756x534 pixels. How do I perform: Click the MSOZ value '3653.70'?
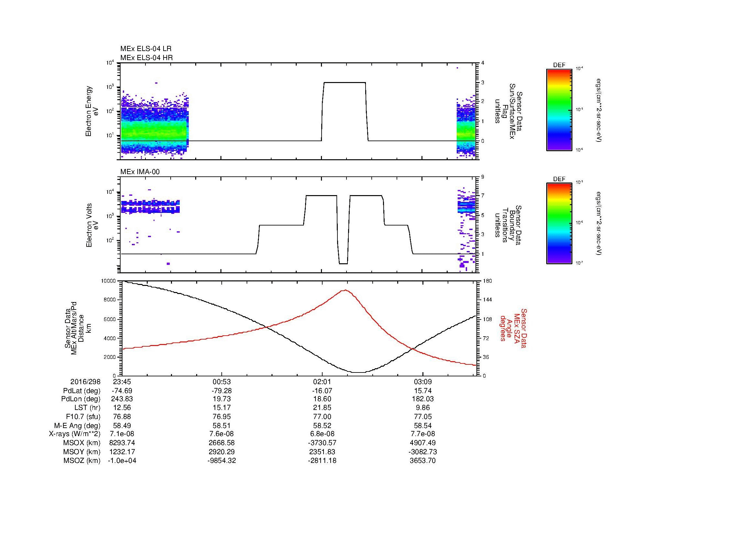click(x=422, y=461)
